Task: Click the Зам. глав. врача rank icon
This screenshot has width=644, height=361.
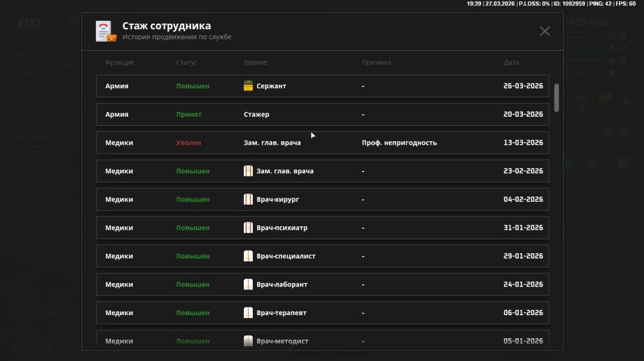Action: coord(249,171)
